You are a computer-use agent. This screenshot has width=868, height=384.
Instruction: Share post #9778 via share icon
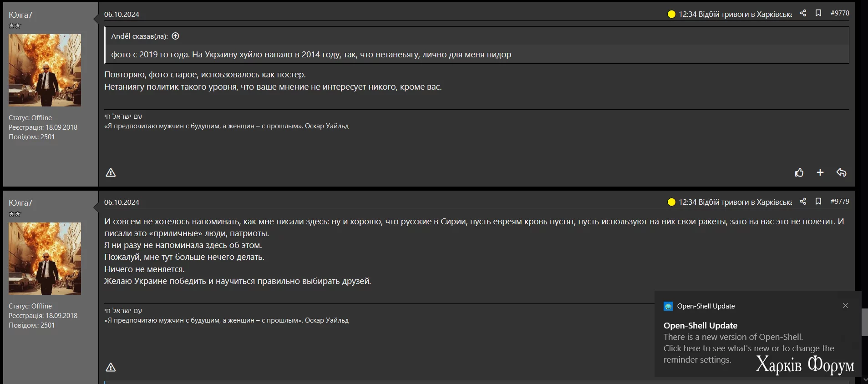(803, 13)
